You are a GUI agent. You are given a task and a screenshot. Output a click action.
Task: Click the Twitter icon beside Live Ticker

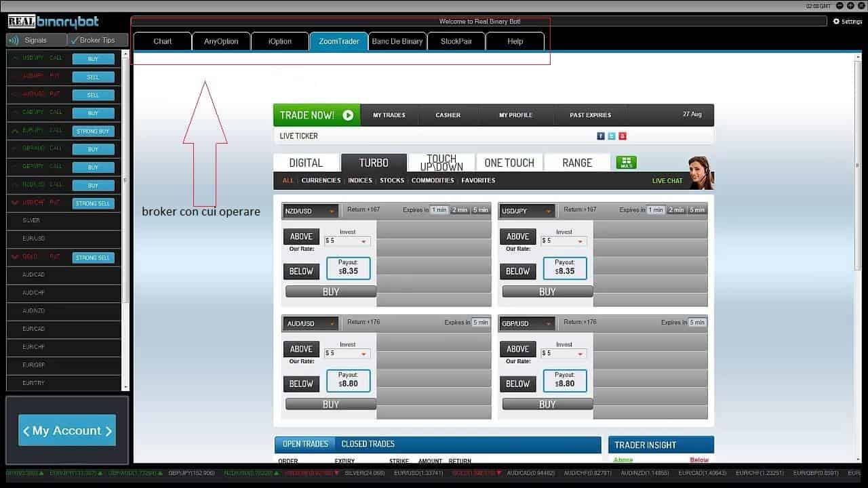point(612,136)
